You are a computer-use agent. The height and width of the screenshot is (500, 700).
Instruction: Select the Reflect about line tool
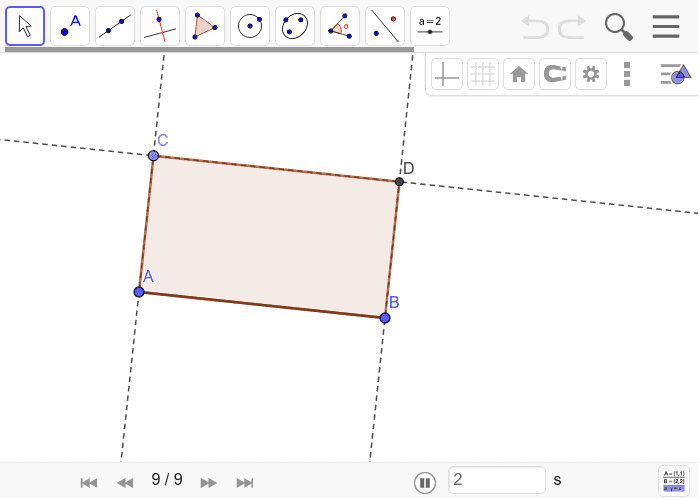click(385, 26)
